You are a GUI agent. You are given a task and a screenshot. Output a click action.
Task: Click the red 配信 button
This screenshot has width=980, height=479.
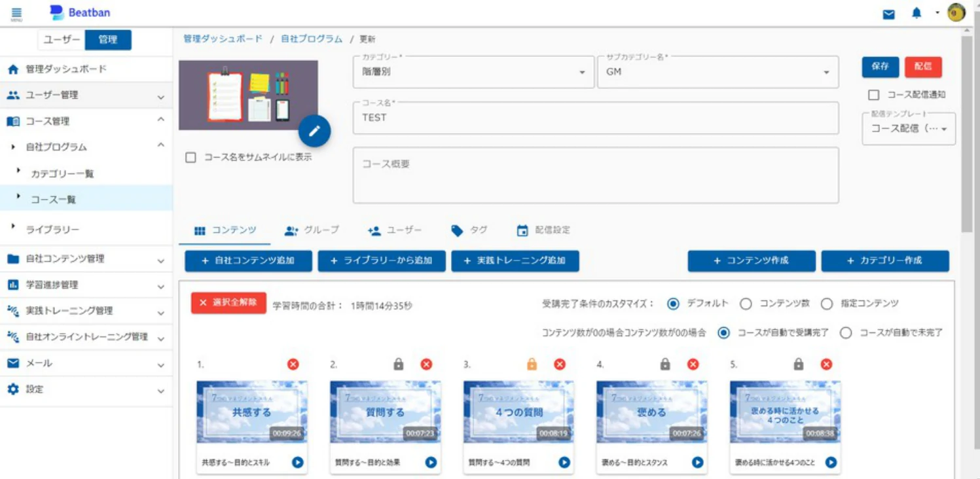click(x=923, y=67)
